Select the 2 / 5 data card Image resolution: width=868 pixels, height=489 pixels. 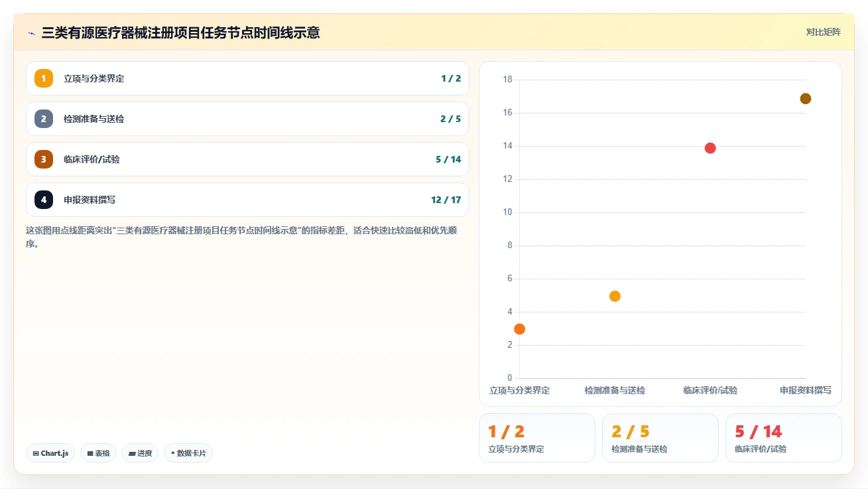[660, 438]
